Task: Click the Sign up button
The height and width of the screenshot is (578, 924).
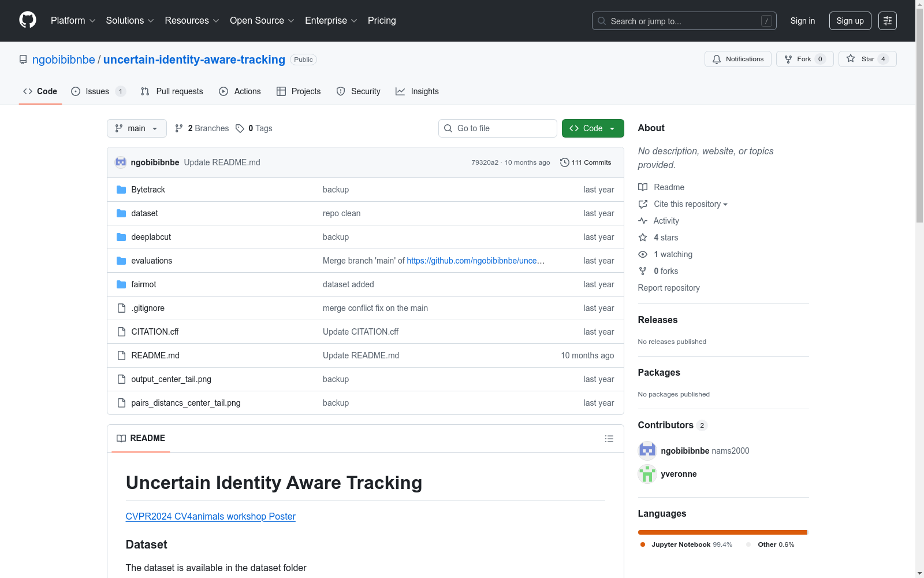Action: click(850, 21)
